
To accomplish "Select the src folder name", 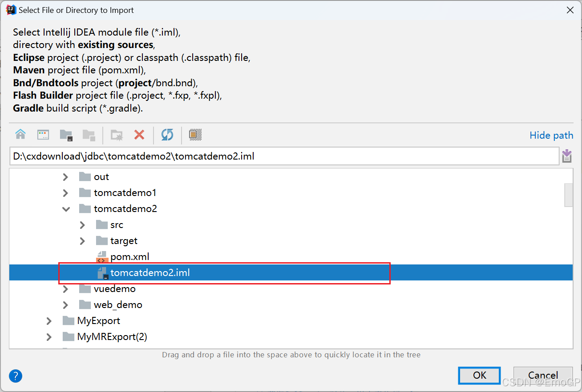I will tap(117, 225).
